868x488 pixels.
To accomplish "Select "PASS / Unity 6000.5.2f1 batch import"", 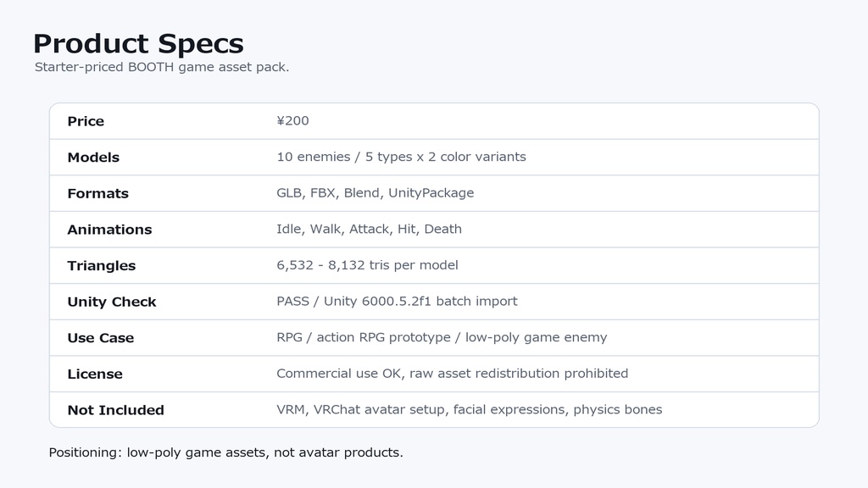I will coord(397,301).
